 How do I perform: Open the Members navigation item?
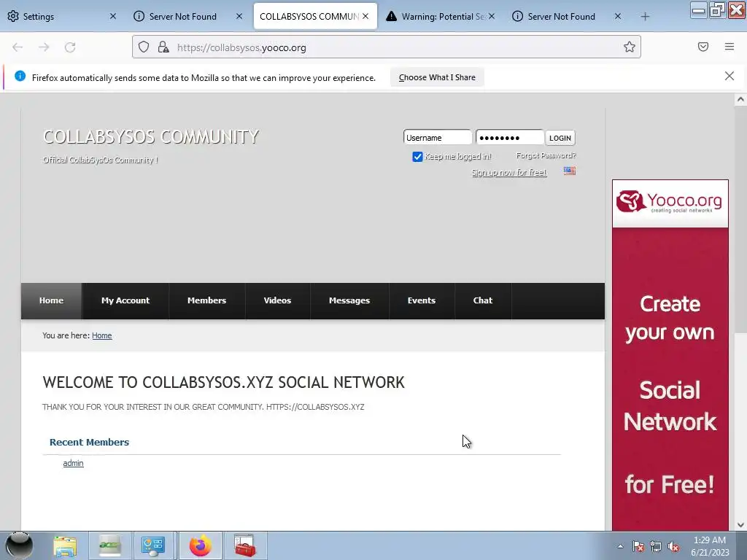[206, 300]
